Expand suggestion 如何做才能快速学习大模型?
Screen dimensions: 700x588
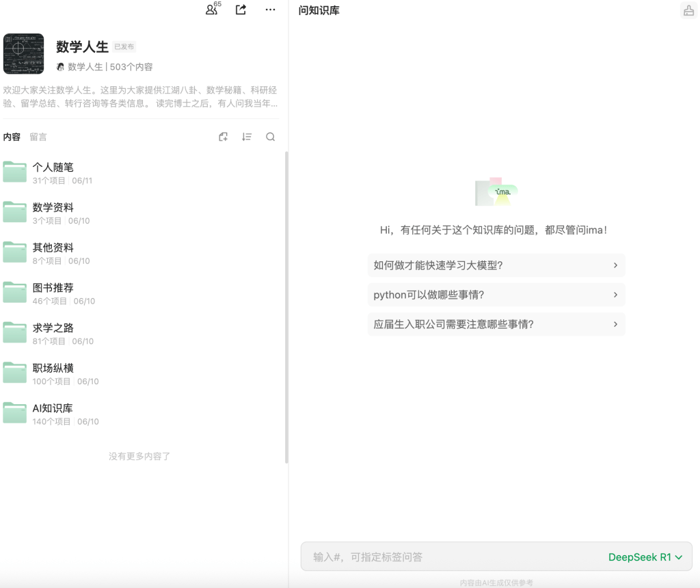[x=496, y=265]
